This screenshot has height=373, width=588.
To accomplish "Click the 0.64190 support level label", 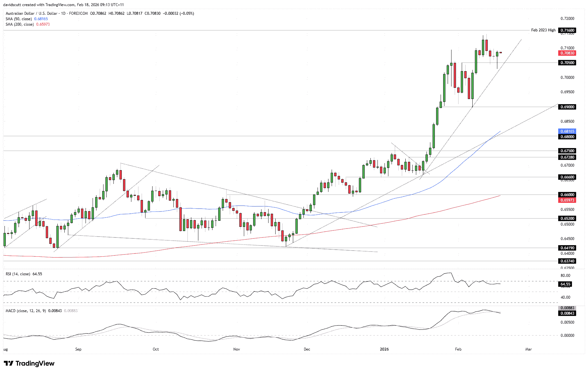I will [x=567, y=248].
